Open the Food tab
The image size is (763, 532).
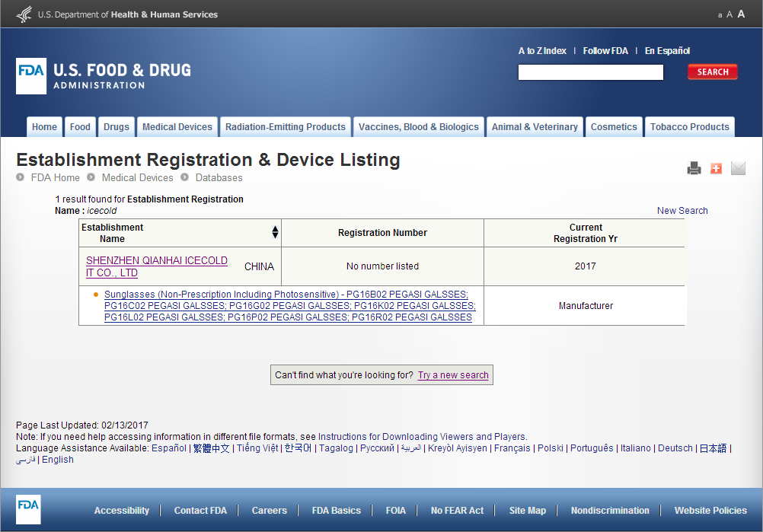point(80,127)
